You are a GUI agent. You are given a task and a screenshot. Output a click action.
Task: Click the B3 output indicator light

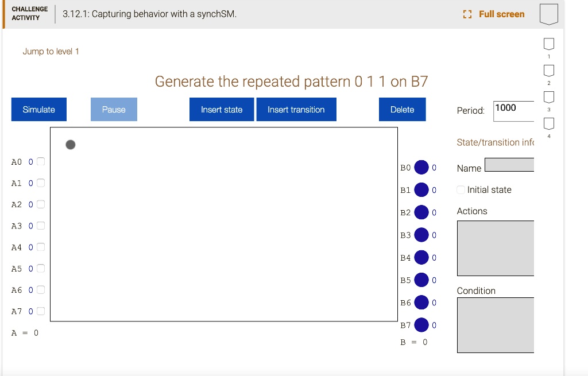tap(423, 235)
